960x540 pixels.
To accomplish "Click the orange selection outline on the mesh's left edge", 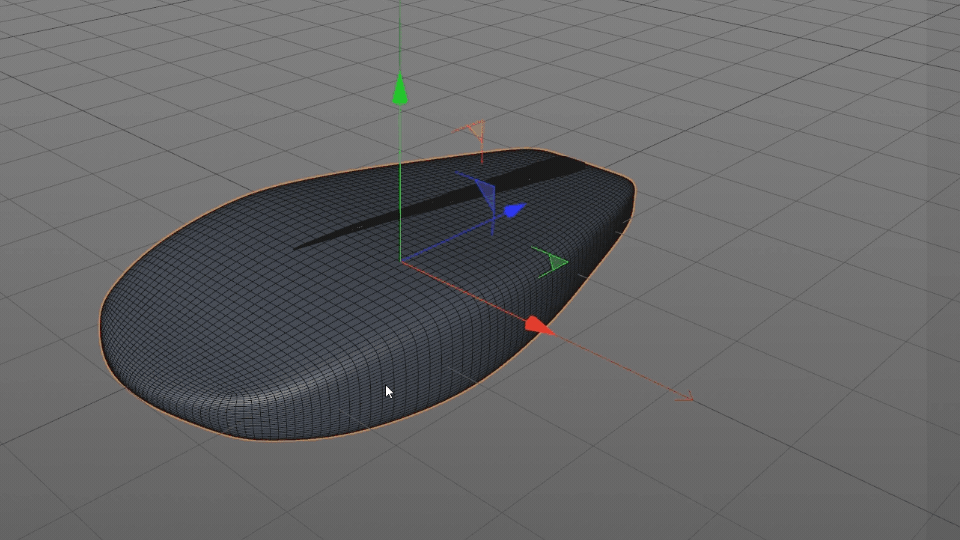I will [101, 318].
